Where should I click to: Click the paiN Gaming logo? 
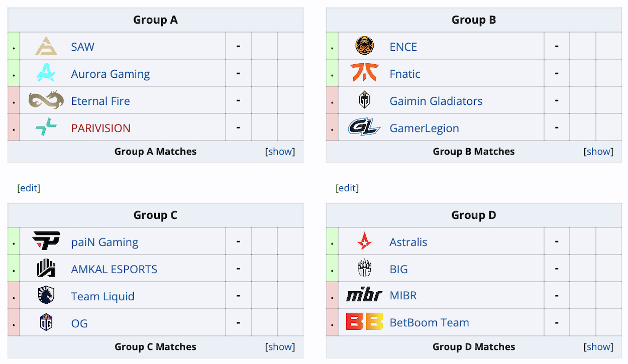pos(46,241)
